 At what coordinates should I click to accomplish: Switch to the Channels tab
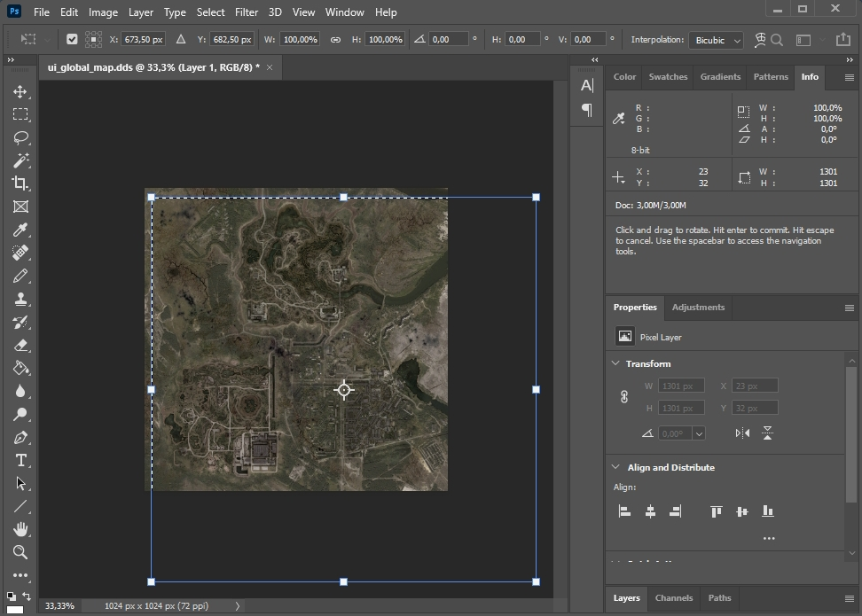point(673,597)
